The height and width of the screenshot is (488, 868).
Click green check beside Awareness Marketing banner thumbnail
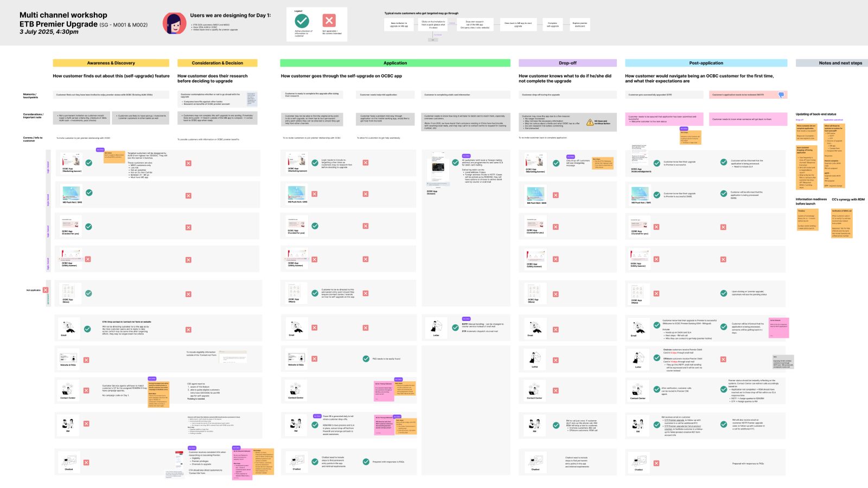[x=89, y=162]
